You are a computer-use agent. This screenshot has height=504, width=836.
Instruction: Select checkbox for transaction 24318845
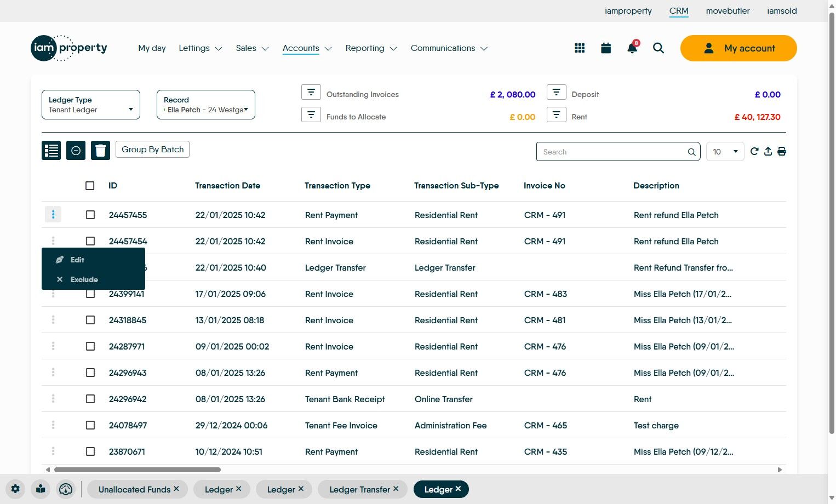pyautogui.click(x=90, y=320)
